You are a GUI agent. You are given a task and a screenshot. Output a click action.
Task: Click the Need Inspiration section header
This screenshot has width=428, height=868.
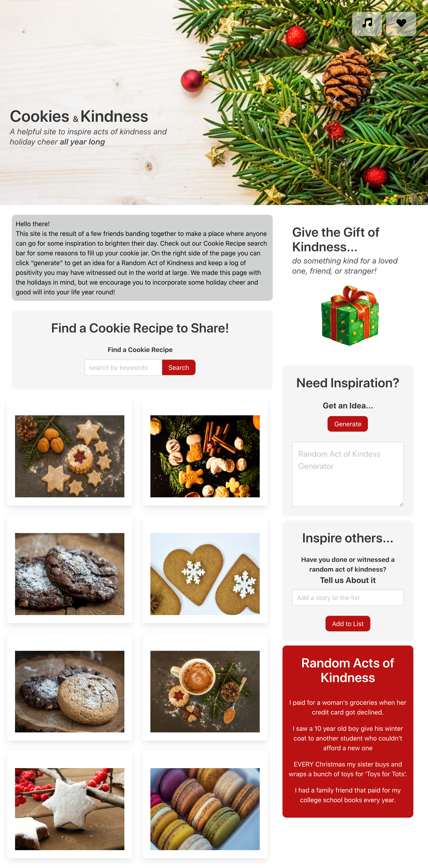[348, 382]
